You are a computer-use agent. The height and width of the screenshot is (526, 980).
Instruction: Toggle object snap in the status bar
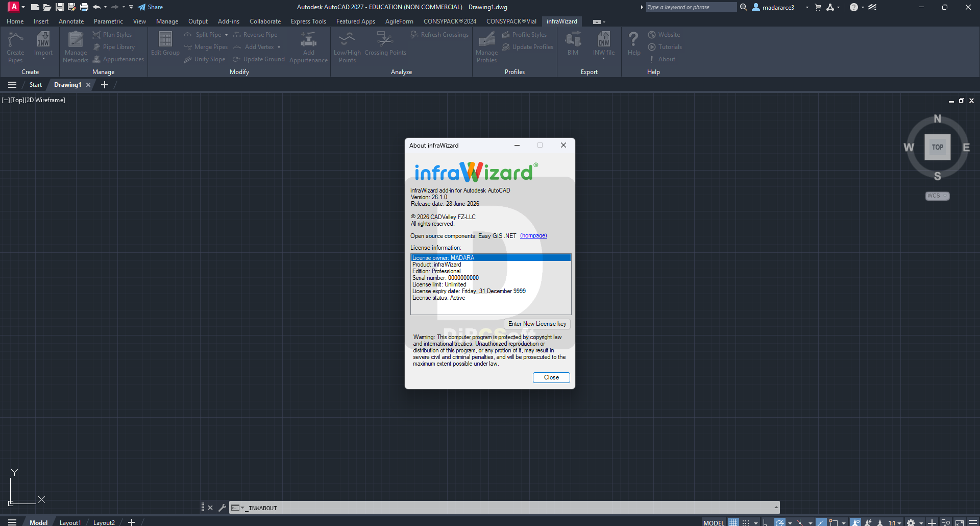[834, 522]
